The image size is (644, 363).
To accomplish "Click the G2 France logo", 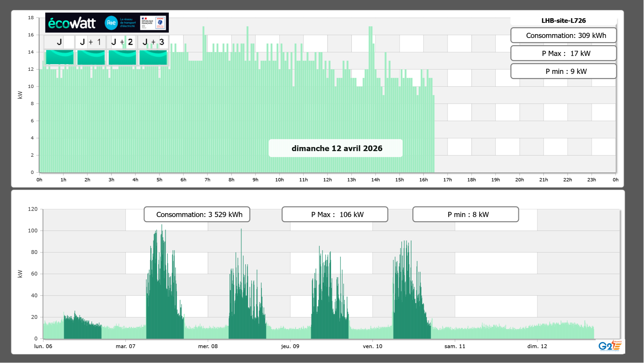I will 610,346.
